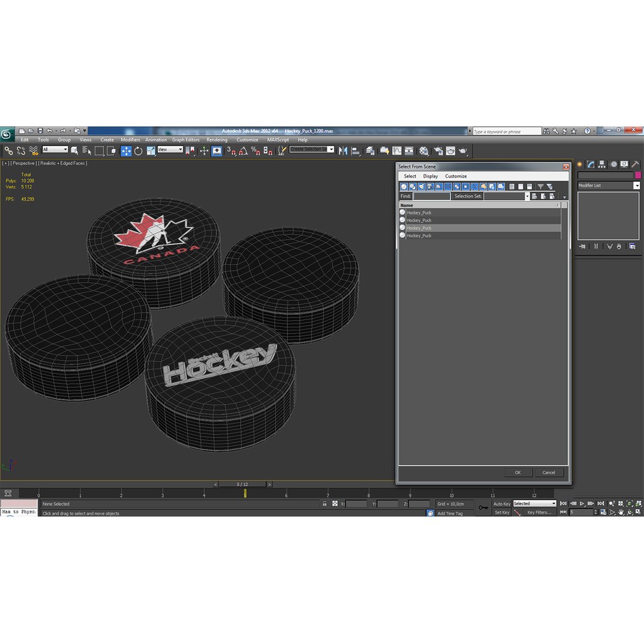The width and height of the screenshot is (644, 644).
Task: Toggle Display Geometry filter in Select From Scene
Action: [404, 187]
